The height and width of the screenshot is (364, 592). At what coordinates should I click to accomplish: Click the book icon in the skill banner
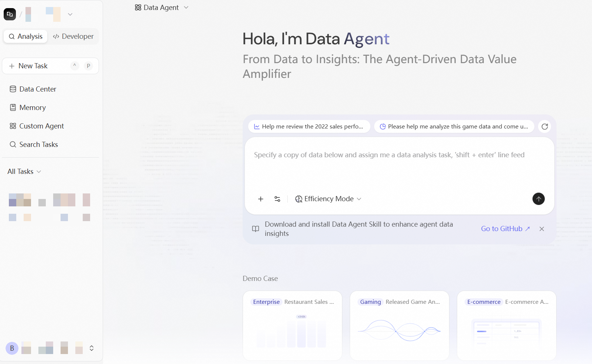tap(256, 229)
